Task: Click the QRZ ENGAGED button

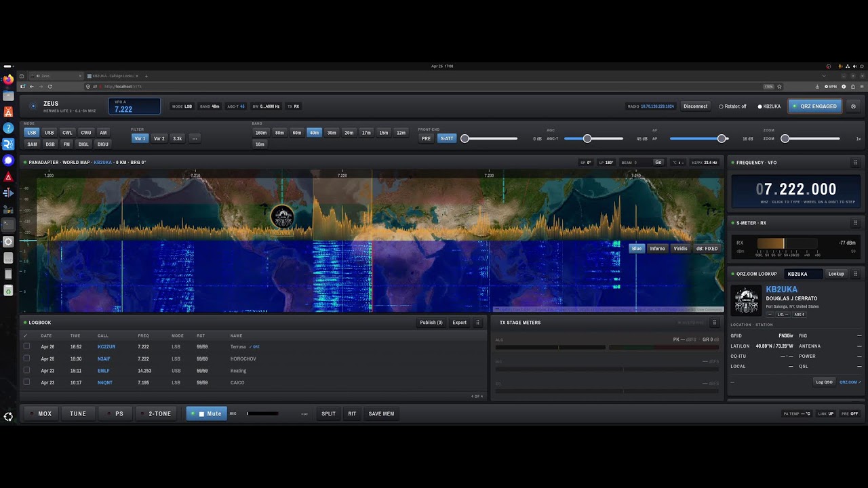Action: (x=815, y=106)
